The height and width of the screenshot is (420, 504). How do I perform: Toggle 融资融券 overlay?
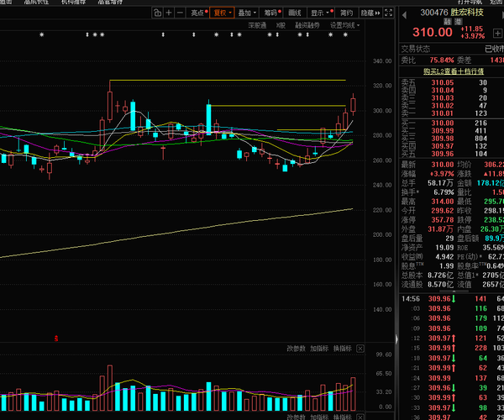[x=307, y=25]
